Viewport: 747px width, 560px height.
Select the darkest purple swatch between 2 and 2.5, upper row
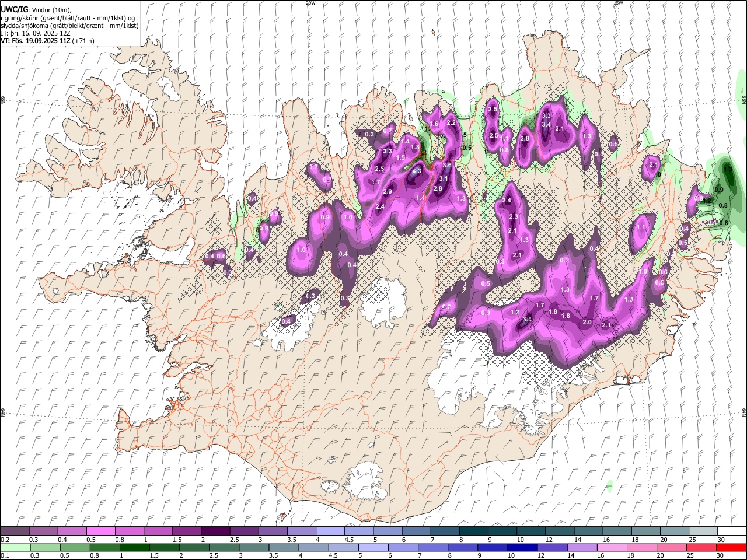click(x=215, y=531)
